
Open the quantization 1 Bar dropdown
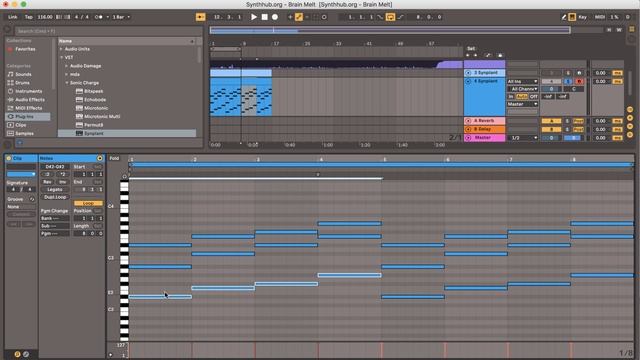tap(121, 17)
